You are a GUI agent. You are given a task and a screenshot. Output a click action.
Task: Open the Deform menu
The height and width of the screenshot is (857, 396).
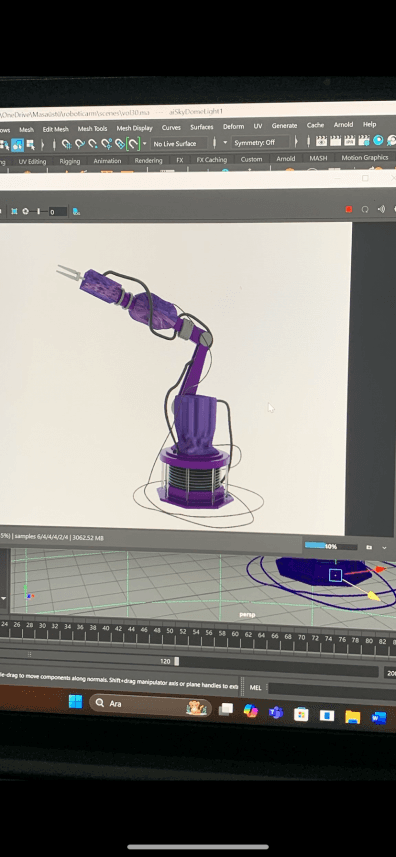pyautogui.click(x=233, y=126)
